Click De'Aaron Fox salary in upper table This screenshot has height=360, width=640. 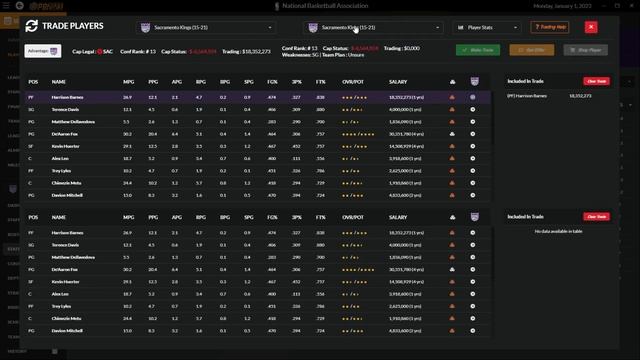point(407,134)
